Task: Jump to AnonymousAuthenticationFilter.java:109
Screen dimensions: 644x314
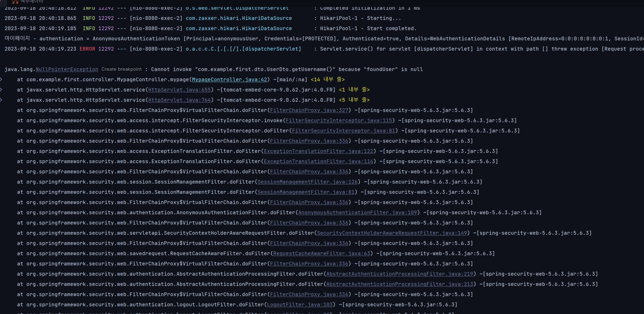Action: pos(357,213)
